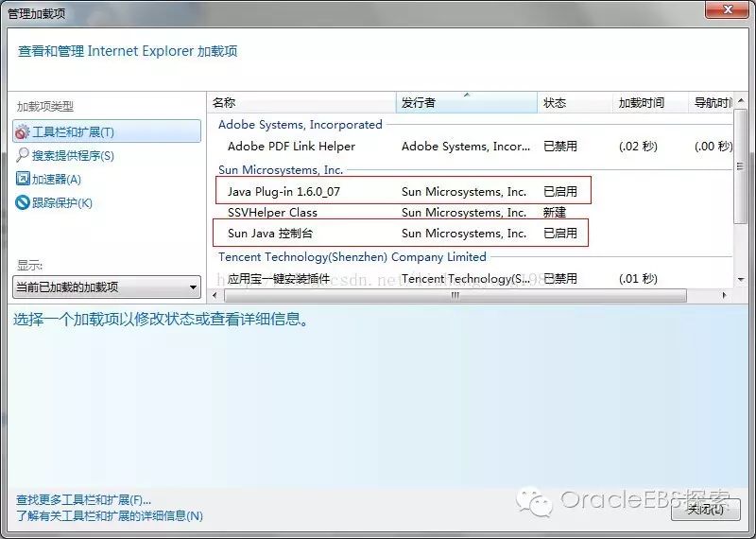Viewport: 756px width, 539px height.
Task: Click the 关闭(L) button
Action: pyautogui.click(x=705, y=510)
